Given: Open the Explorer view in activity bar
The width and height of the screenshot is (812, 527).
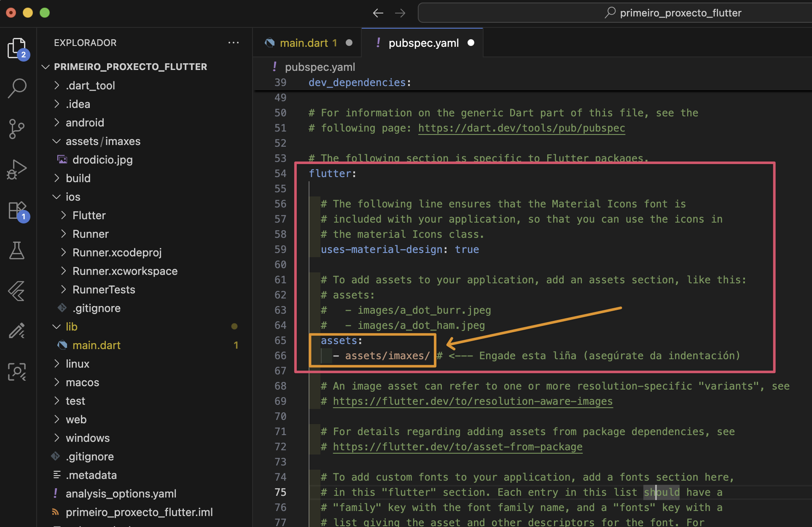Looking at the screenshot, I should 17,48.
